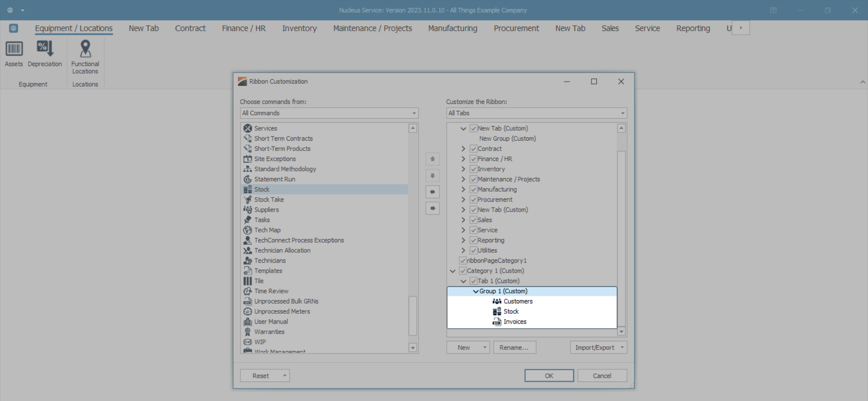868x401 pixels.
Task: Select the Invoices icon in Group 1
Action: [x=497, y=321]
